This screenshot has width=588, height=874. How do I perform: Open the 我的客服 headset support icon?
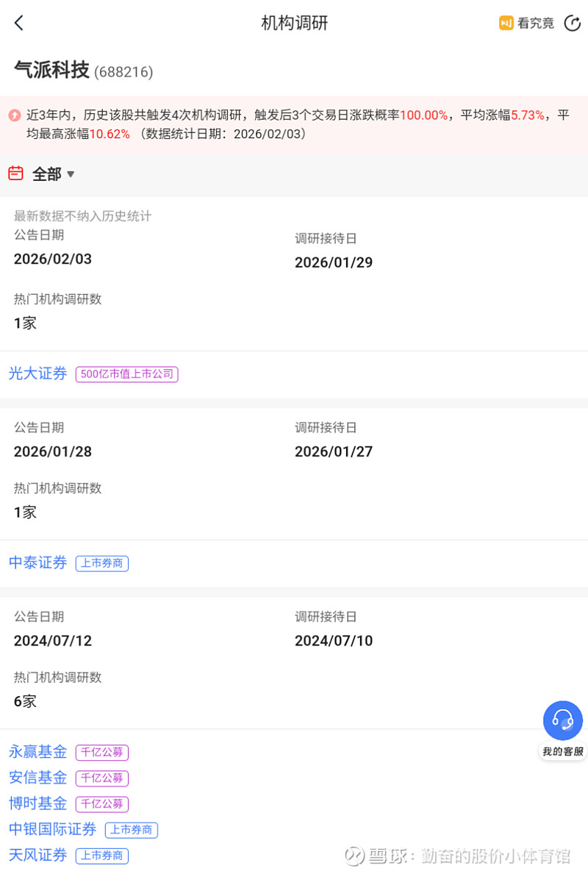click(x=563, y=721)
